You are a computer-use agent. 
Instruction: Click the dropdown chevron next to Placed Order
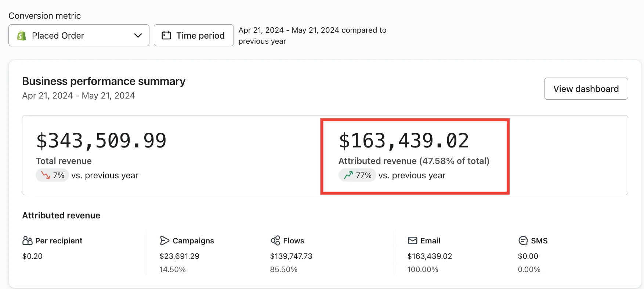pyautogui.click(x=138, y=36)
